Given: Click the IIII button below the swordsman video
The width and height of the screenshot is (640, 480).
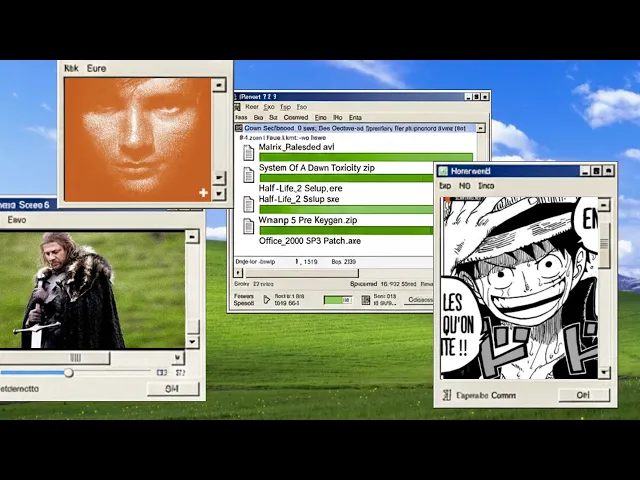Looking at the screenshot, I should click(55, 358).
